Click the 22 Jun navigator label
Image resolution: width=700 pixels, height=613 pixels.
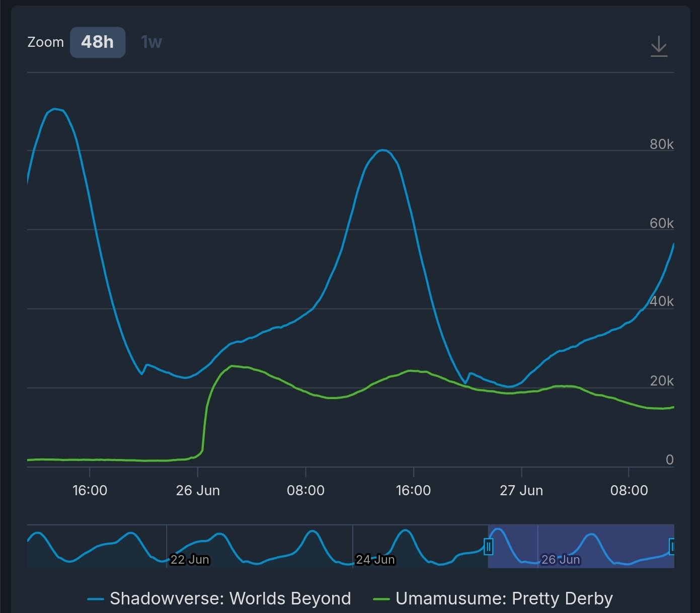190,560
